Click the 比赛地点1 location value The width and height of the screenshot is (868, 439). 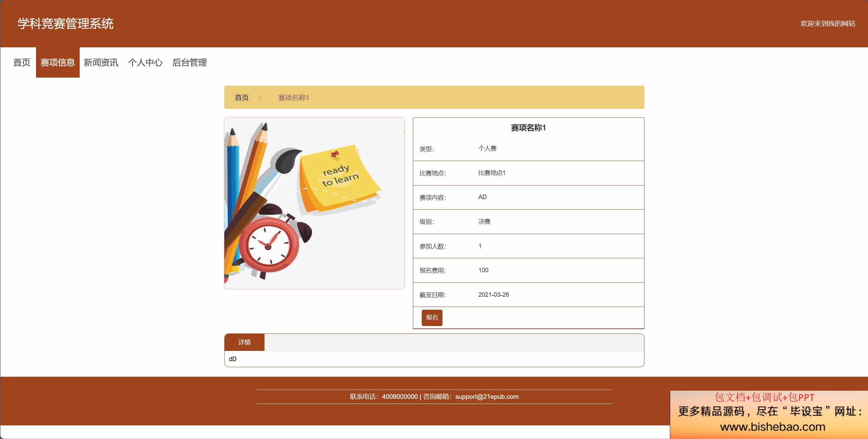492,173
